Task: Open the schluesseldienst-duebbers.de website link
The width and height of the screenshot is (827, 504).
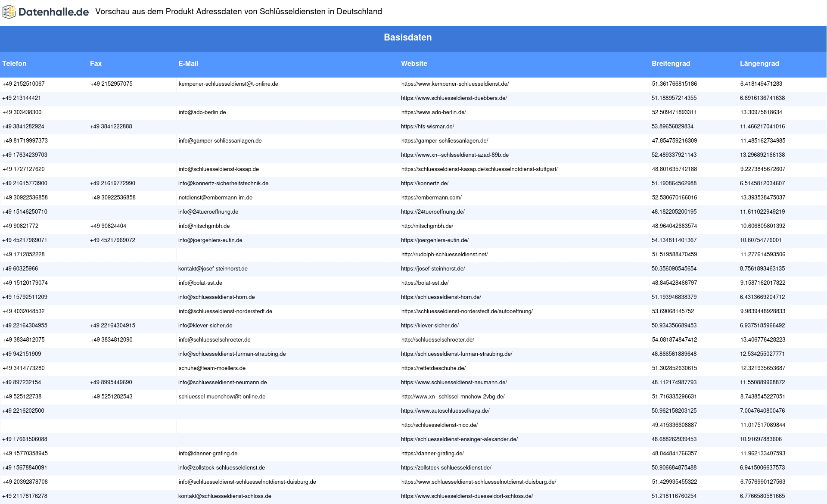Action: click(454, 98)
